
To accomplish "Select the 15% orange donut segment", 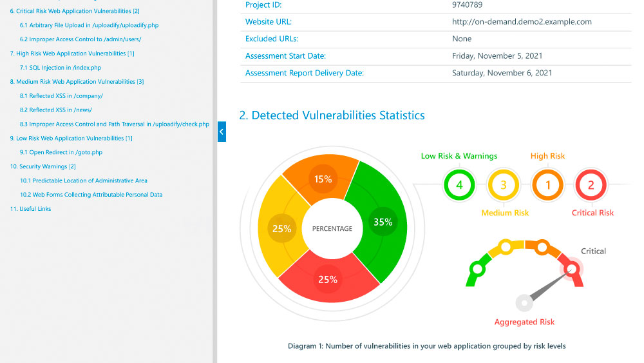I will (322, 179).
